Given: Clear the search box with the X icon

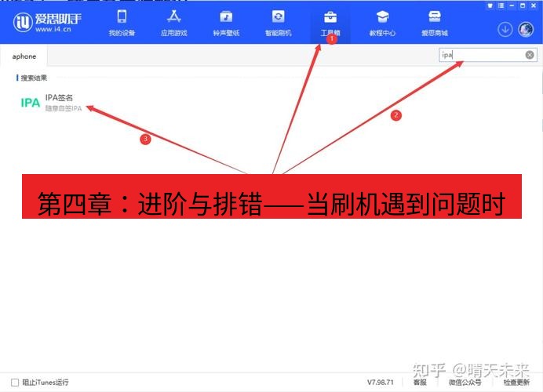Looking at the screenshot, I should [530, 55].
